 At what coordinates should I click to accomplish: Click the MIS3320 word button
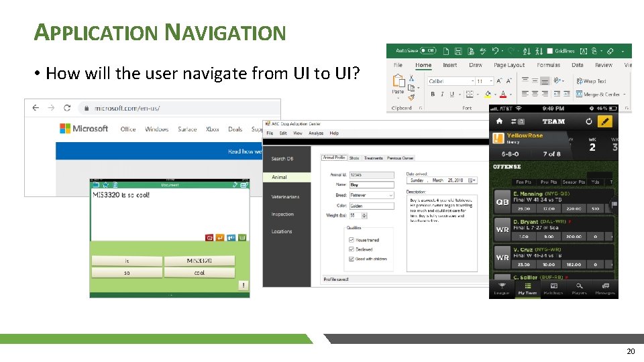[200, 261]
